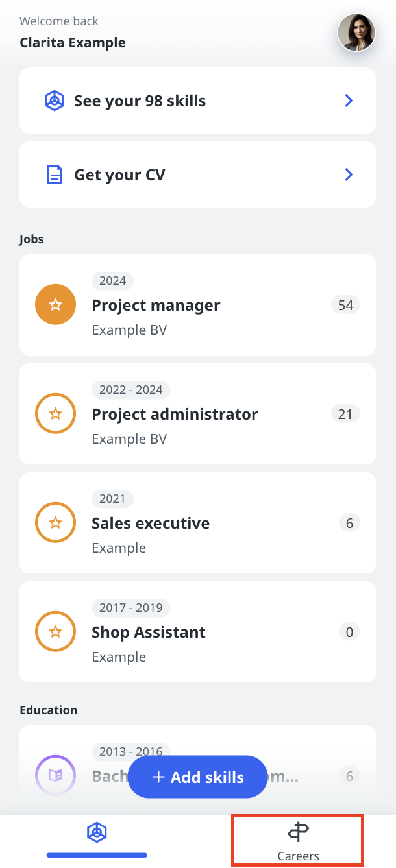Click the skills hexagon icon in the skills card
Viewport: 396px width, 868px height.
click(55, 101)
